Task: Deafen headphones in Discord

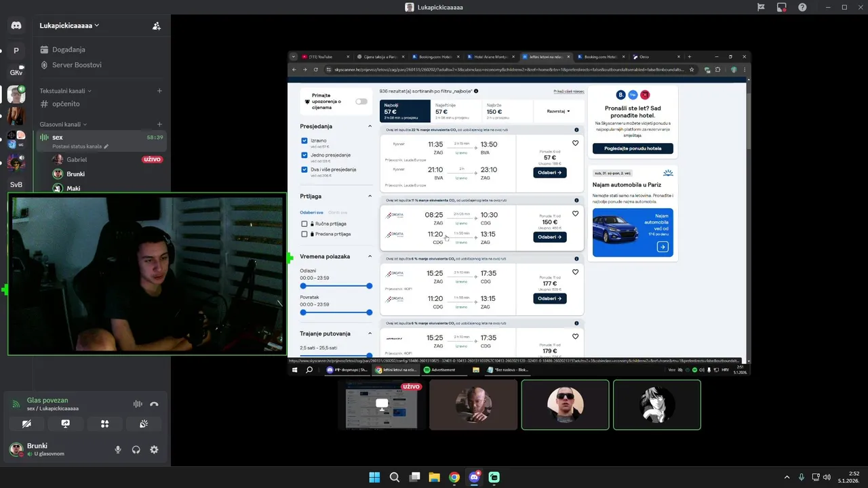Action: tap(136, 449)
